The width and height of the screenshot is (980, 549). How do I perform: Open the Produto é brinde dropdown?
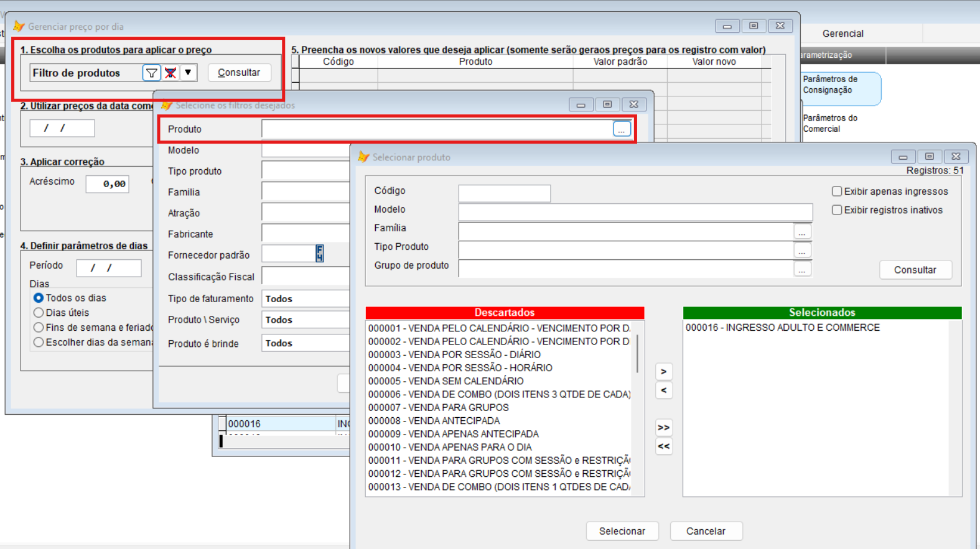305,343
